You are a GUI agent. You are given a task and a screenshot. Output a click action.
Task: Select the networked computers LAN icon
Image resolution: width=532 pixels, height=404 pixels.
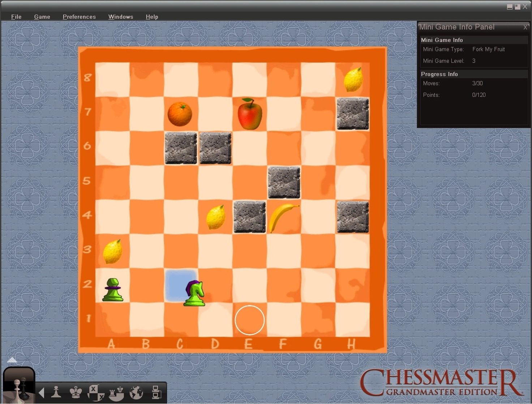point(156,392)
